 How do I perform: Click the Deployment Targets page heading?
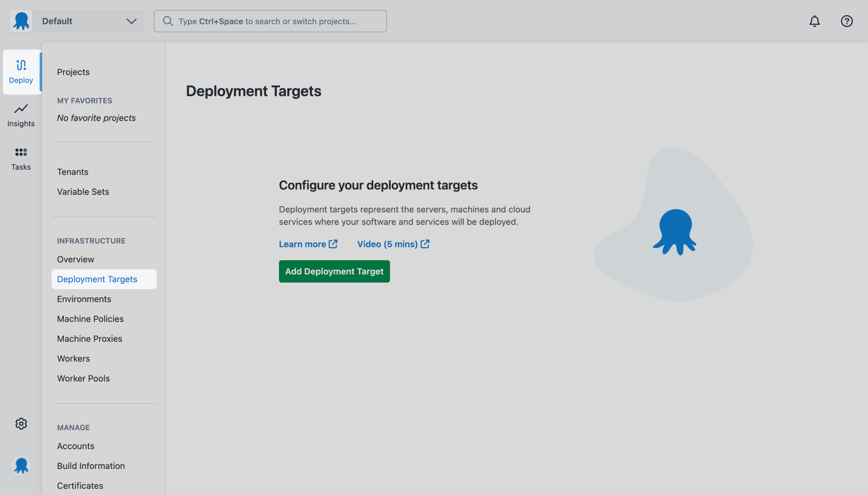click(x=253, y=91)
